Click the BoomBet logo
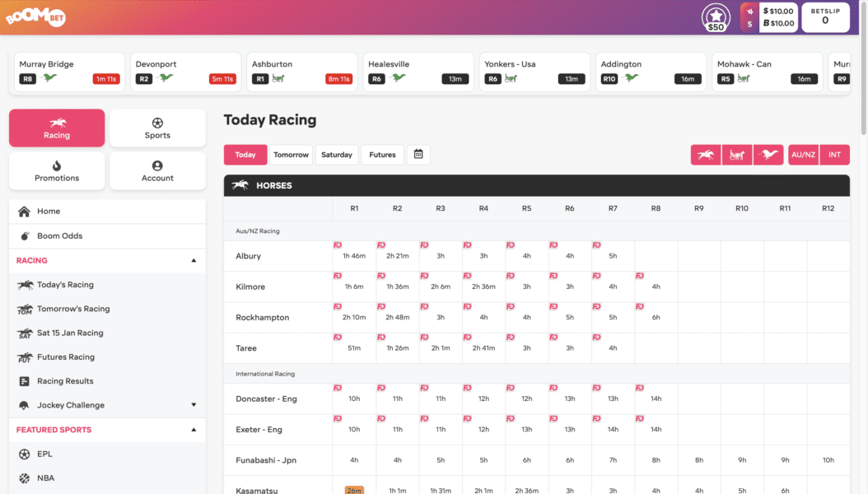This screenshot has height=494, width=868. (x=35, y=16)
